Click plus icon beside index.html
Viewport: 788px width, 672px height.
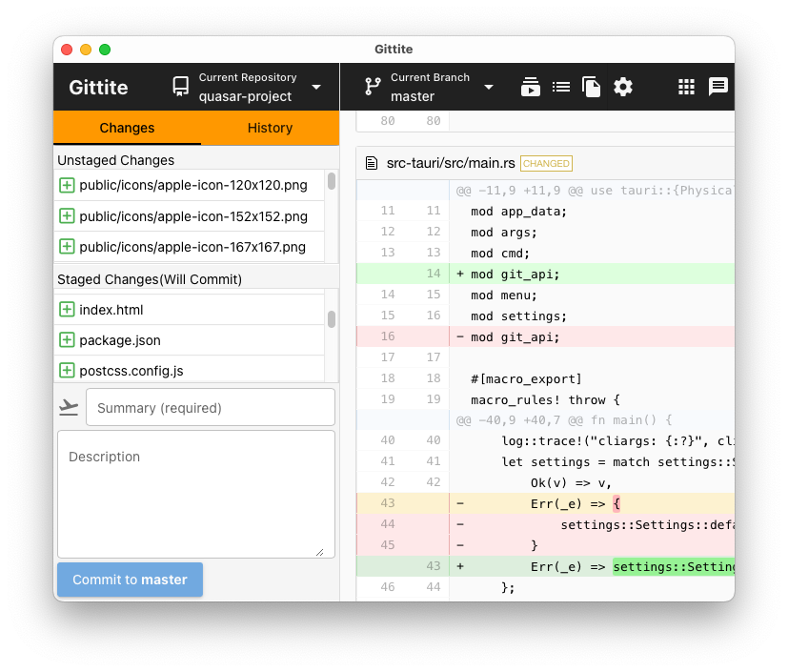point(67,309)
